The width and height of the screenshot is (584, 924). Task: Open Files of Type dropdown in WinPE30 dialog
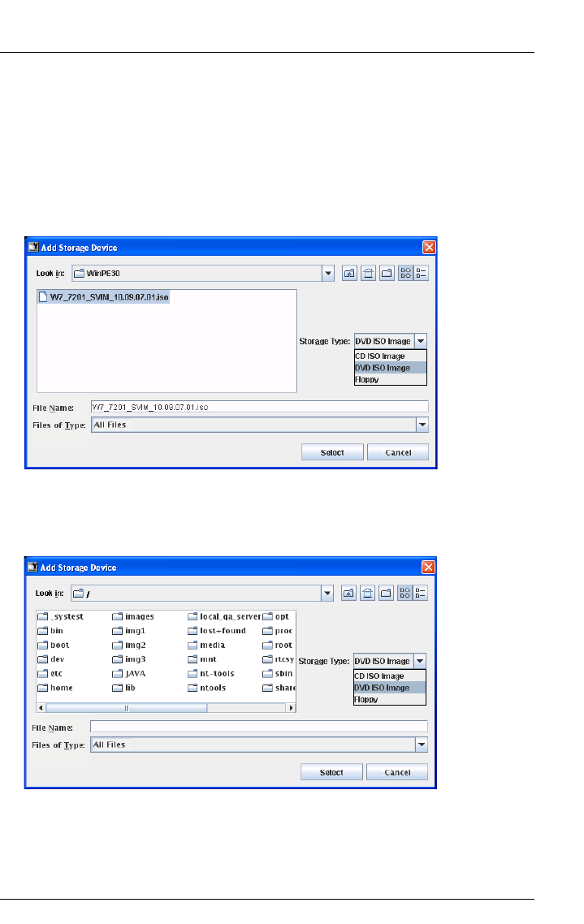coord(422,425)
